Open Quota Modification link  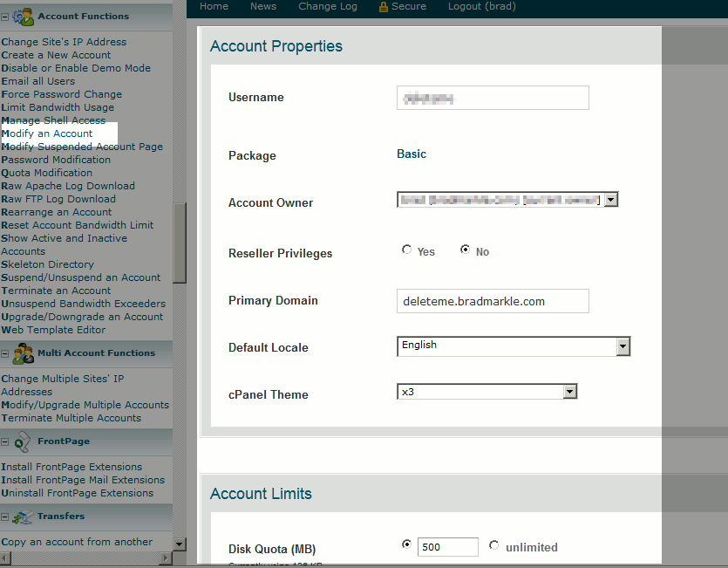(46, 173)
